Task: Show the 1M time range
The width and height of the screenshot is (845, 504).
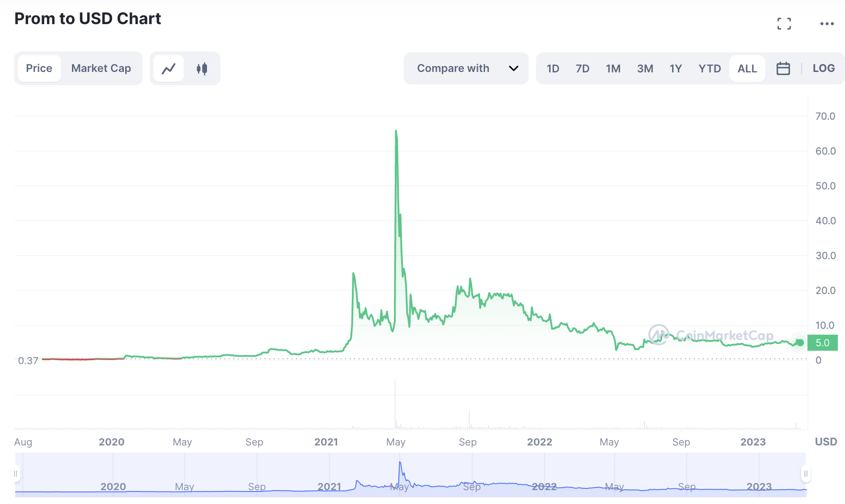Action: 613,68
